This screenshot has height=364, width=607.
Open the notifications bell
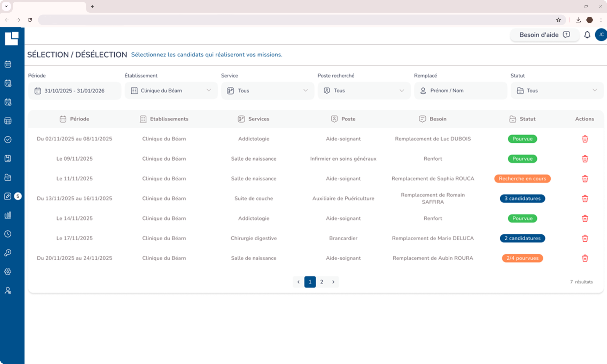(587, 35)
